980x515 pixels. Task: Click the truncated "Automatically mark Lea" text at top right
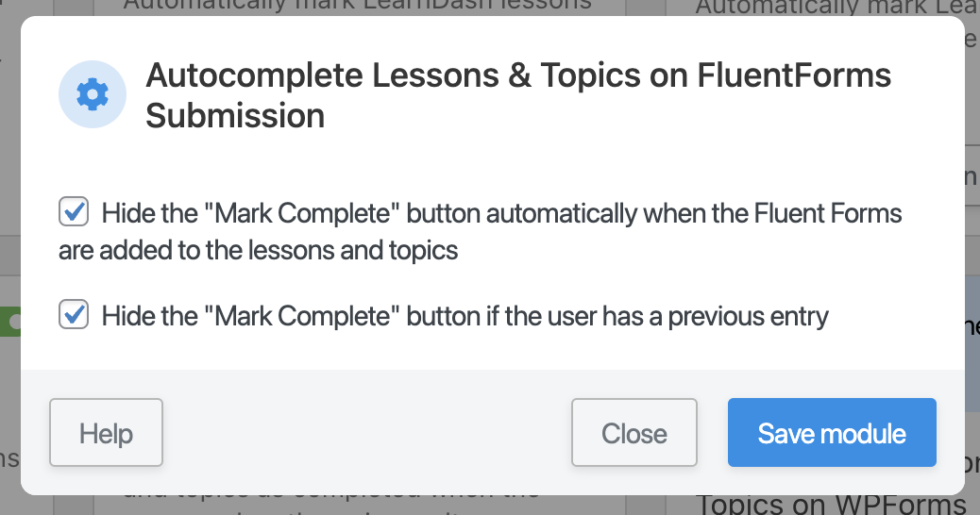tap(831, 8)
